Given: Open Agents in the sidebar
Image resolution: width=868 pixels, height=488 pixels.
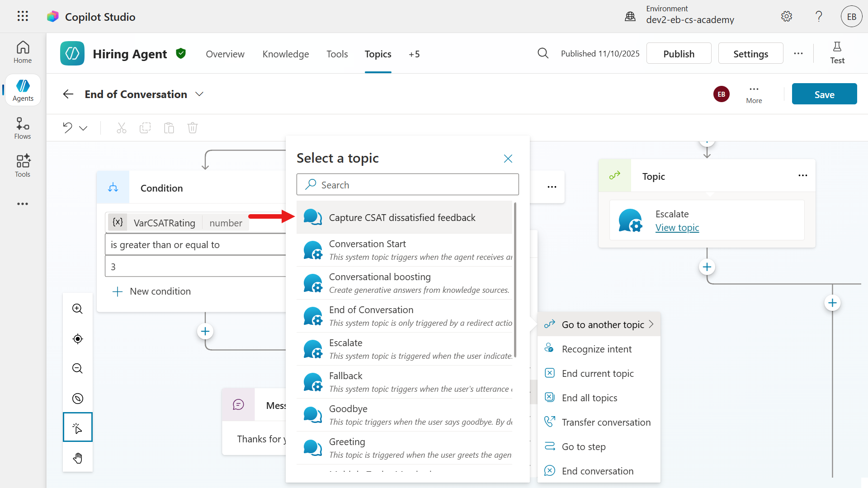Looking at the screenshot, I should 23,90.
